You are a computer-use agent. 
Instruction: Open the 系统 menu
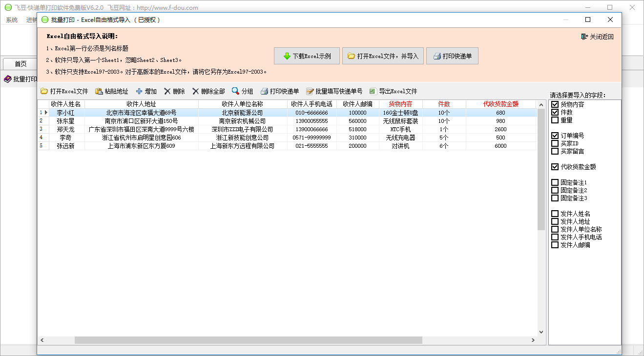click(12, 20)
